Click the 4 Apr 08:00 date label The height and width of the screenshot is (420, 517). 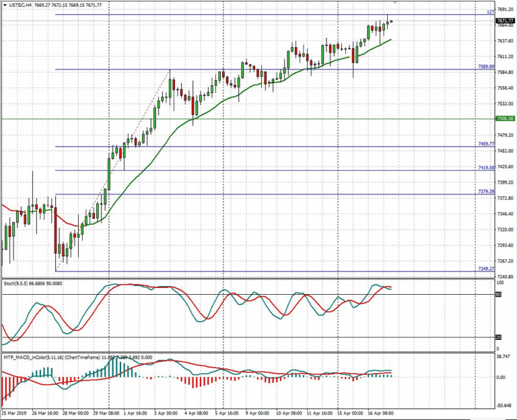pyautogui.click(x=196, y=413)
